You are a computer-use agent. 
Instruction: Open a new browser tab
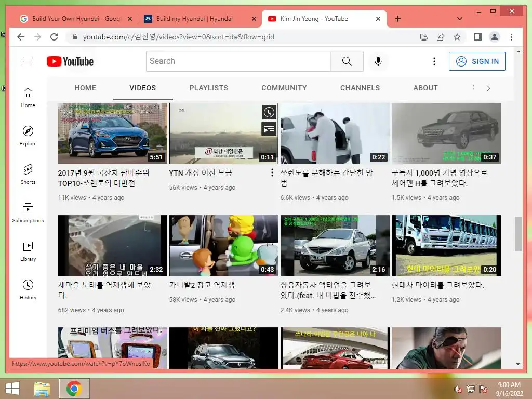click(398, 19)
